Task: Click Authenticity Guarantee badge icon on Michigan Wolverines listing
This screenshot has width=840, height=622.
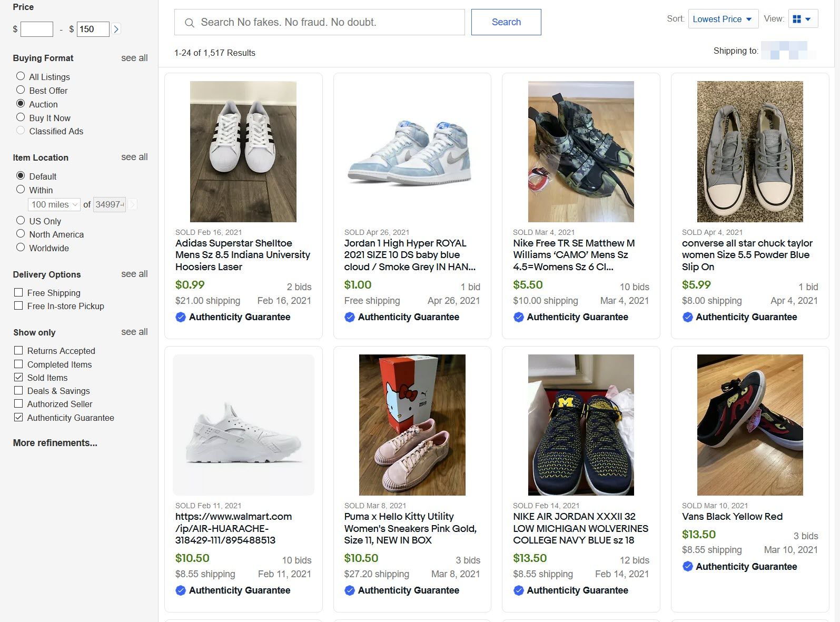Action: click(x=519, y=590)
